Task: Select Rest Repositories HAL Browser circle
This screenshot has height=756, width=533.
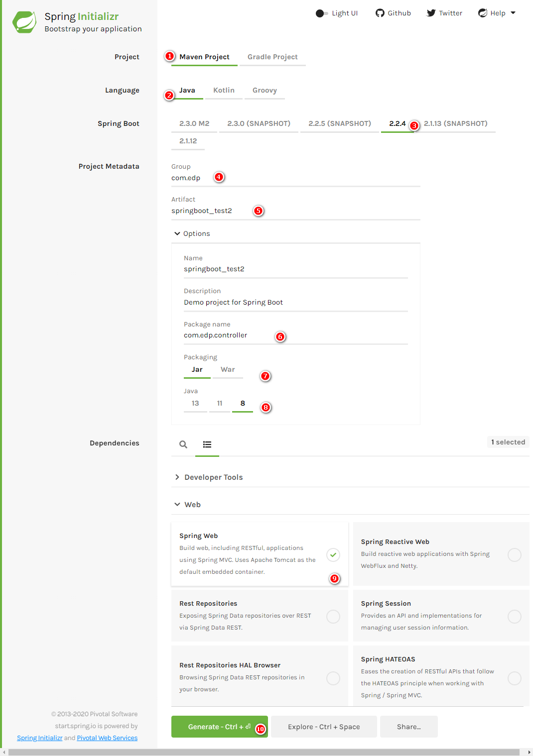Action: [333, 678]
